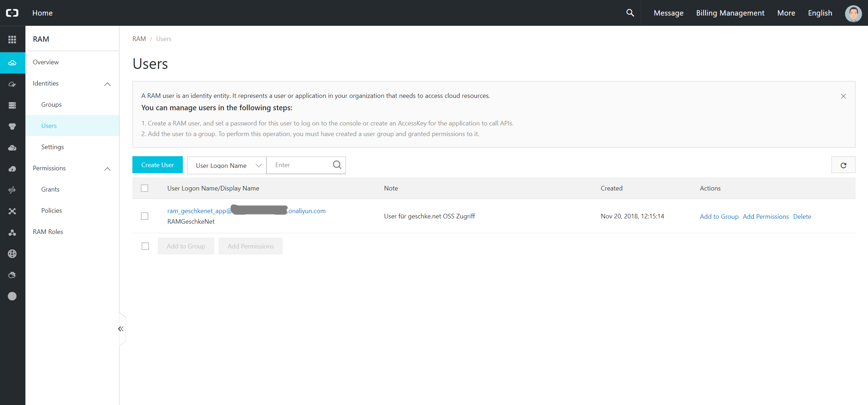The image size is (868, 405).
Task: Dismiss the RAM user info banner
Action: (843, 96)
